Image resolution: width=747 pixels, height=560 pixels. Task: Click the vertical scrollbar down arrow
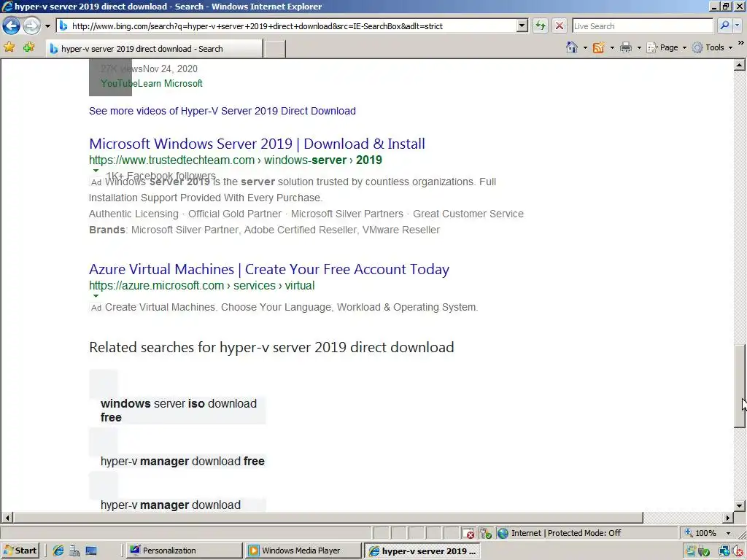[740, 506]
